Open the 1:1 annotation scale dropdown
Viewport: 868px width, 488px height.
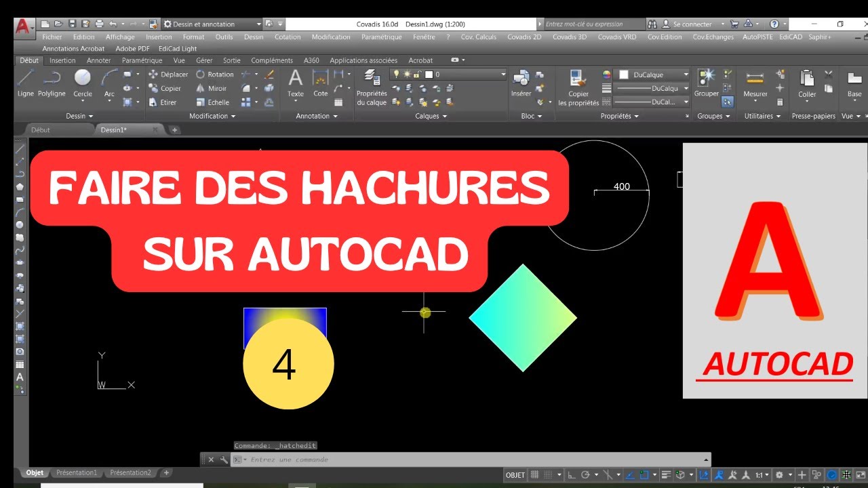[764, 474]
